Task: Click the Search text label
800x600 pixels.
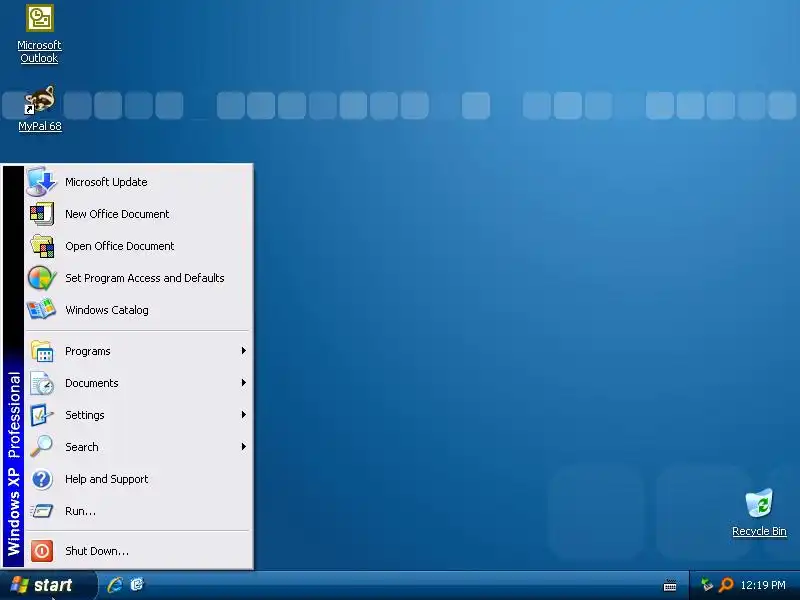Action: (x=82, y=447)
